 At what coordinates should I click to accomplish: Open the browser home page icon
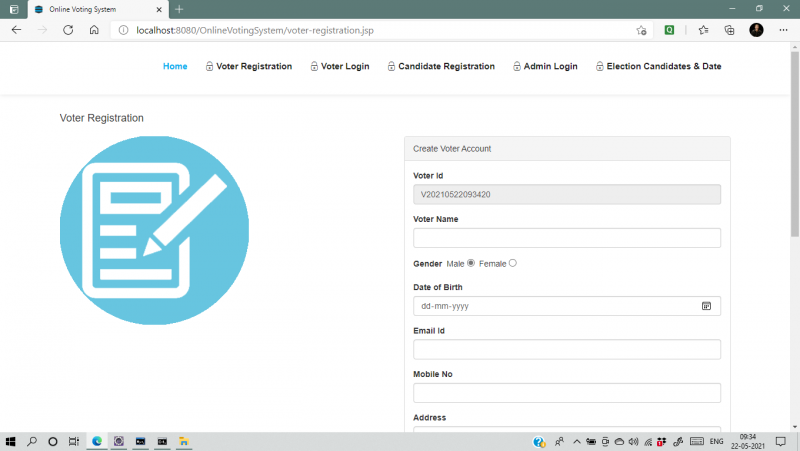pos(94,30)
